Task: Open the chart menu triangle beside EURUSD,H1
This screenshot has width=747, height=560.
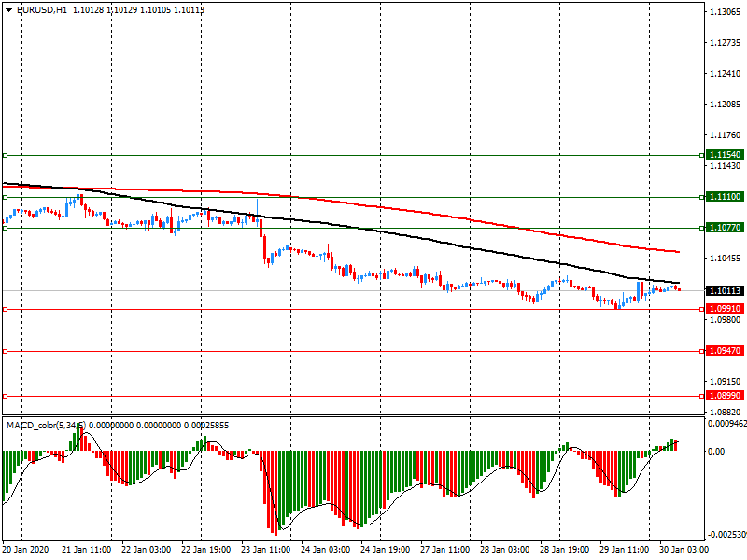Action: tap(9, 10)
